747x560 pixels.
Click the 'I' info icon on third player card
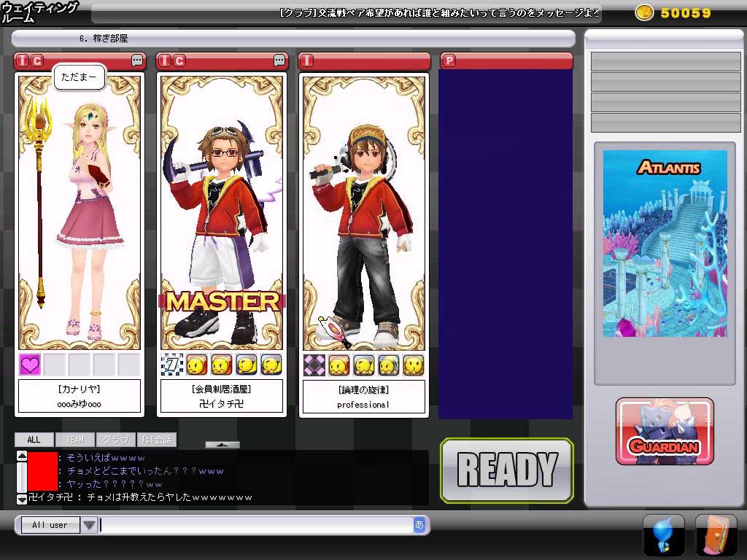[x=308, y=61]
